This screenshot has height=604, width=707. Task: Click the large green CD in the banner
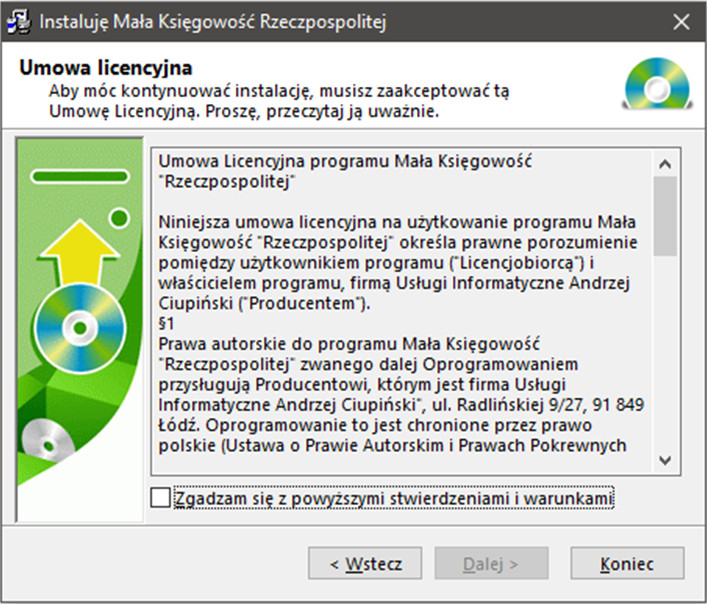click(76, 324)
